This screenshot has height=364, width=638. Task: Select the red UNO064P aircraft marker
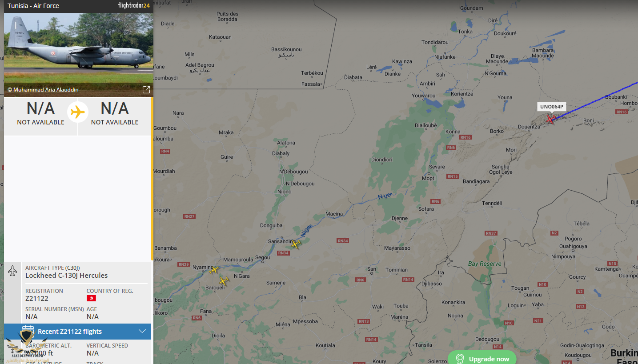coord(551,119)
